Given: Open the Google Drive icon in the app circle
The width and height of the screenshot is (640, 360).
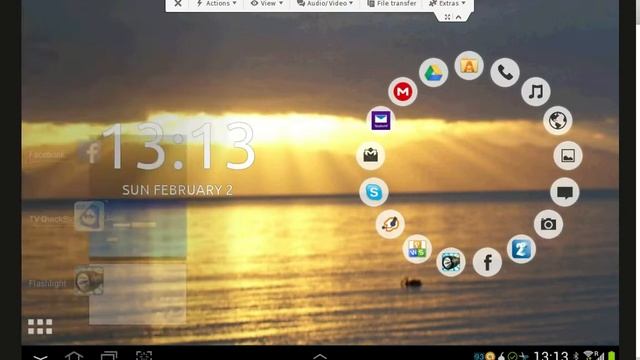Looking at the screenshot, I should (x=433, y=73).
